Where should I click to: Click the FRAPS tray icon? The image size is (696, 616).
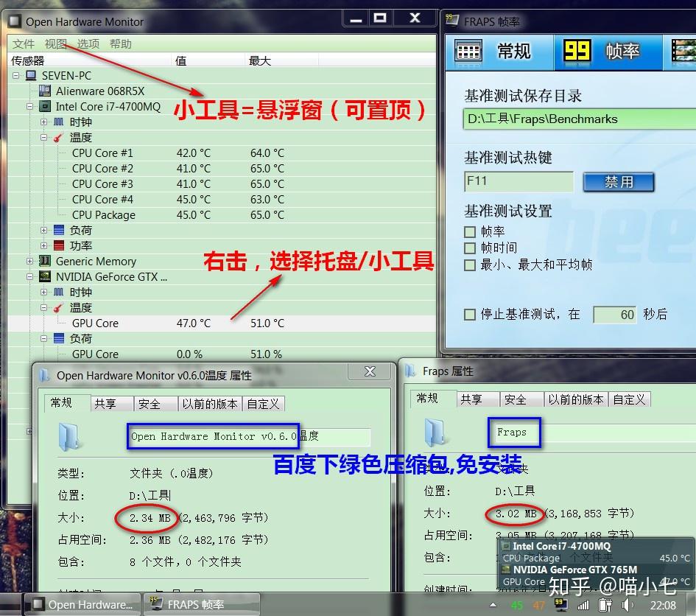[x=560, y=604]
